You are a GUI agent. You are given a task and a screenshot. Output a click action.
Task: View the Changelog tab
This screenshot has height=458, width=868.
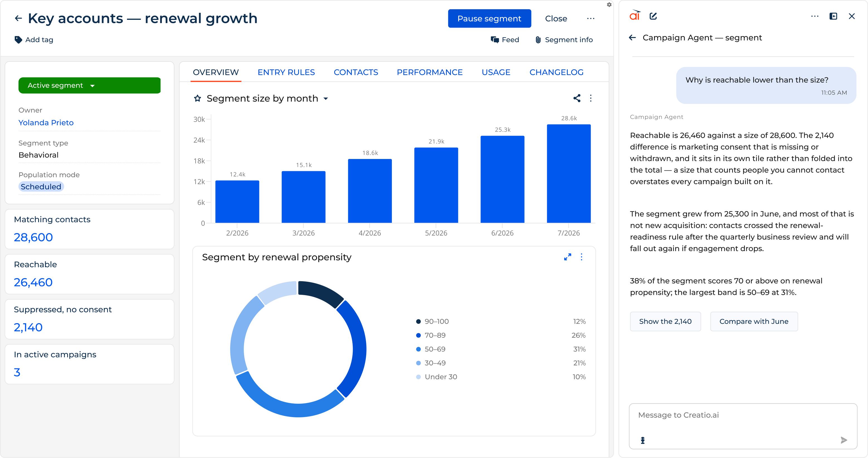pos(556,72)
